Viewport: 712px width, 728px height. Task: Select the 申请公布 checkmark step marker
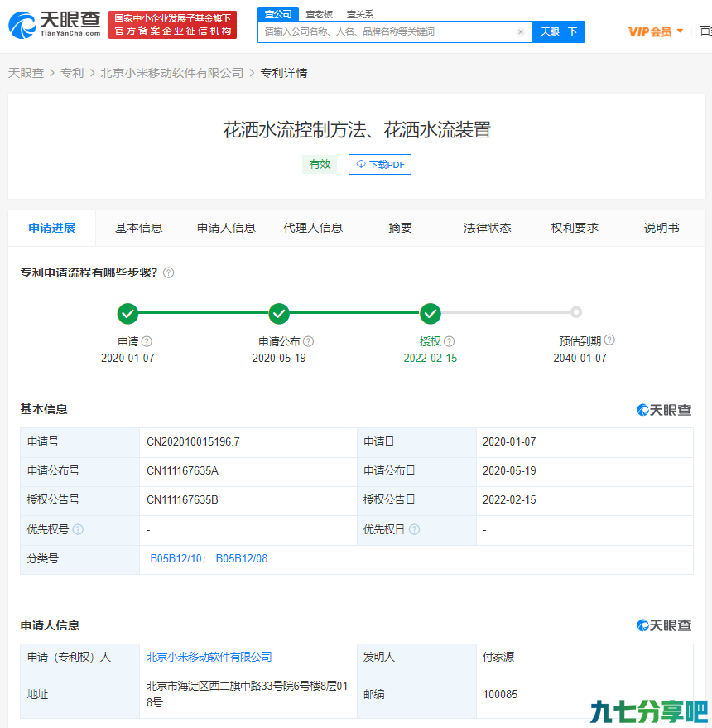click(279, 314)
